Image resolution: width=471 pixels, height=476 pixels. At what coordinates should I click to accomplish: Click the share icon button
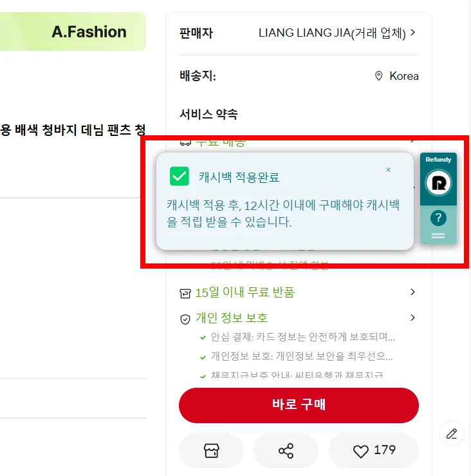coord(286,451)
